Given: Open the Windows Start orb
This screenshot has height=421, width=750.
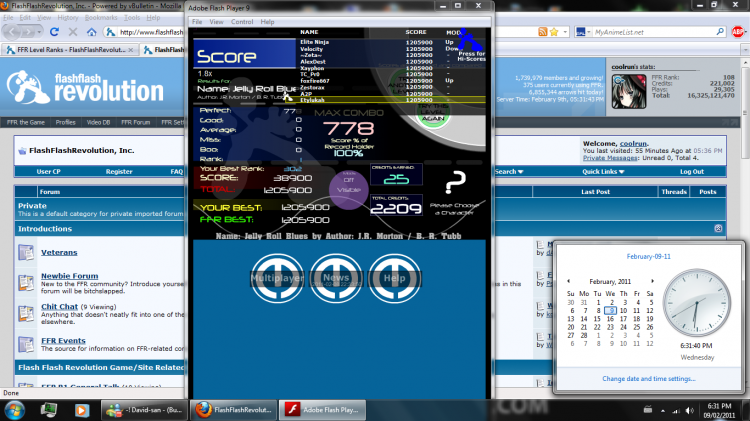Looking at the screenshot, I should [x=14, y=410].
